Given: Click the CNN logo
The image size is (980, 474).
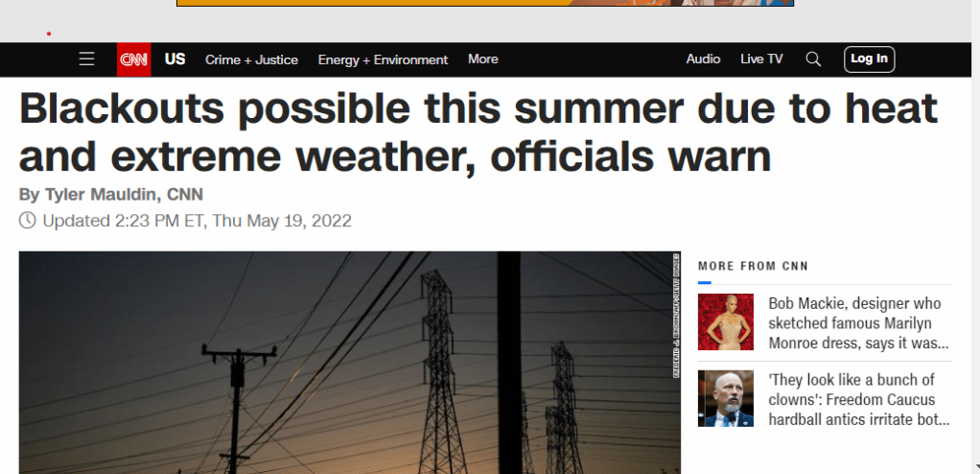Looking at the screenshot, I should click(133, 59).
